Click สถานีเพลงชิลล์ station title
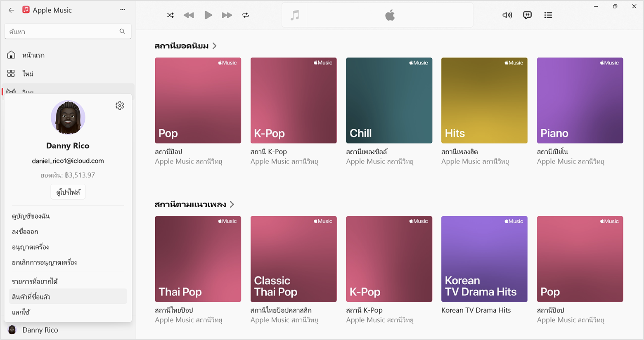The width and height of the screenshot is (644, 340). point(367,152)
